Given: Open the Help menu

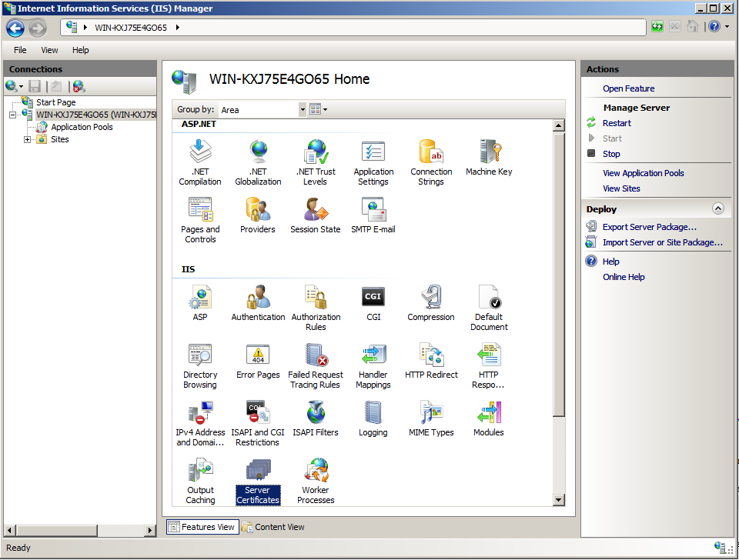Looking at the screenshot, I should coord(81,50).
